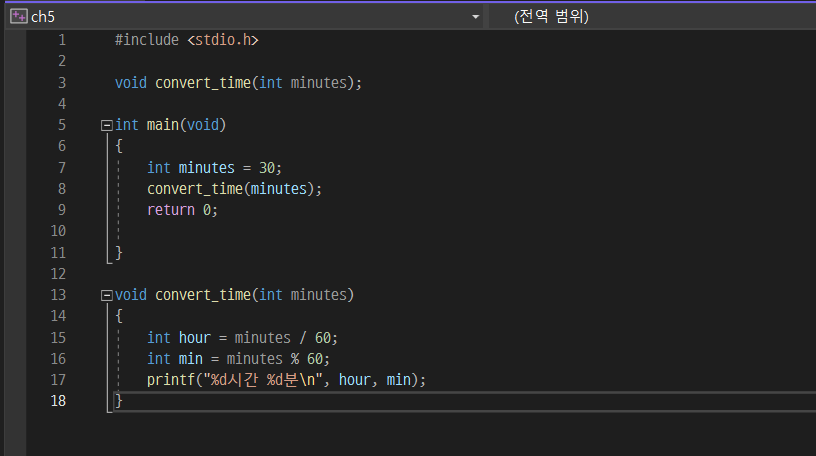Image resolution: width=816 pixels, height=456 pixels.
Task: Click line number 13 in the gutter
Action: (58, 295)
